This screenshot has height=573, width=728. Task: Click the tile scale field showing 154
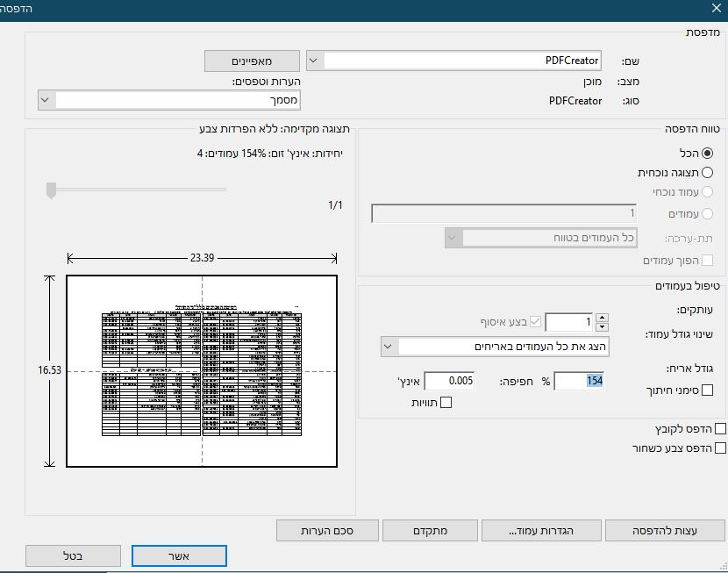[x=580, y=381]
